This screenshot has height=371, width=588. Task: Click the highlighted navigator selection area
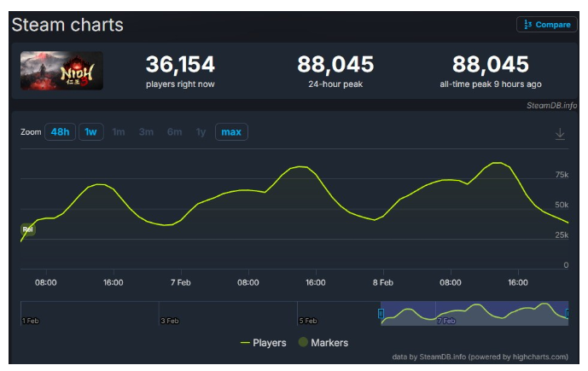pyautogui.click(x=474, y=312)
